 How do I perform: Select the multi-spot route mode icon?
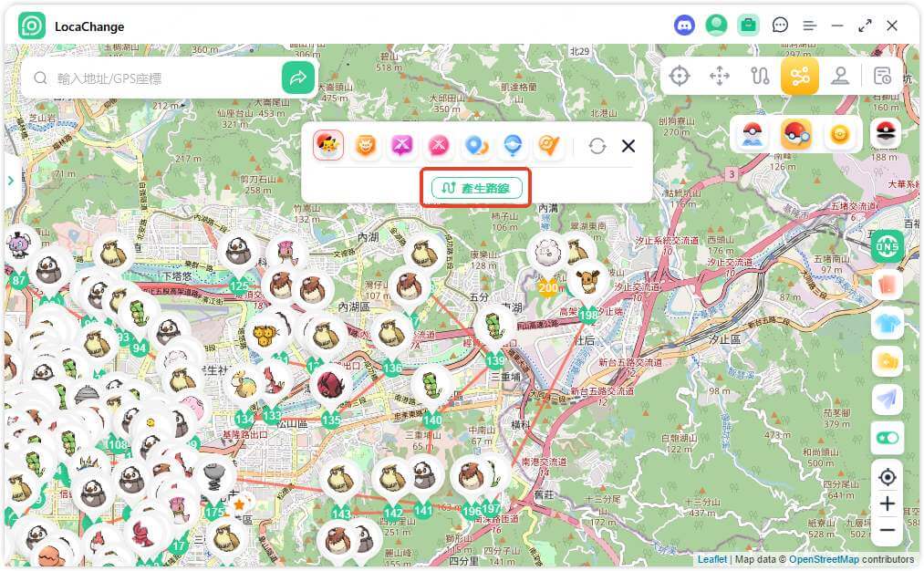pos(800,76)
